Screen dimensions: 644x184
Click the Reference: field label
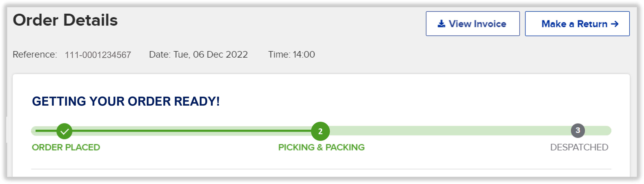point(35,54)
